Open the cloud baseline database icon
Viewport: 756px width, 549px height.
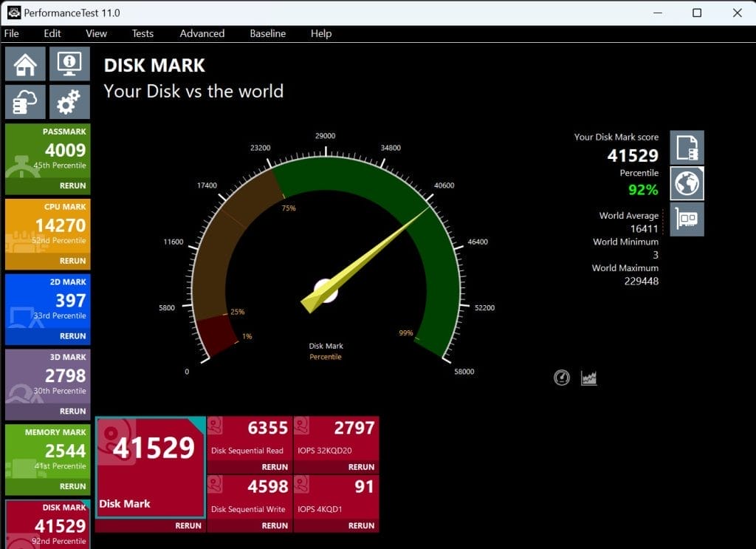click(26, 102)
